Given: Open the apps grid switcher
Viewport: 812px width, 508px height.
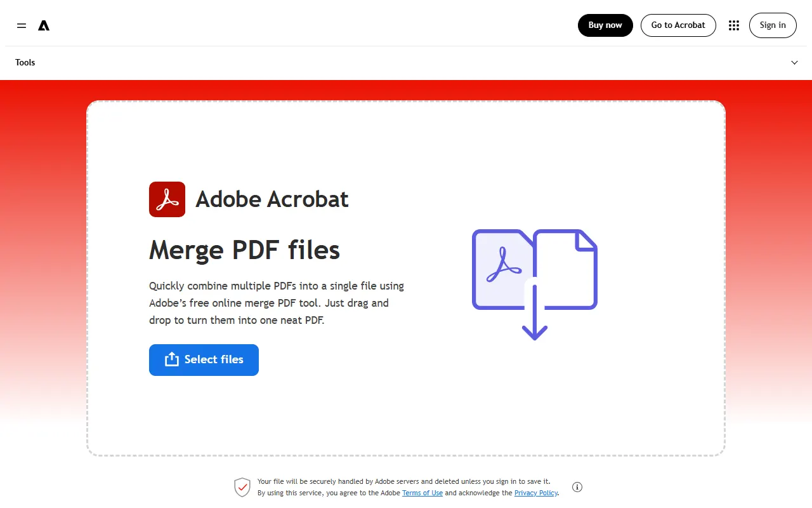Looking at the screenshot, I should (734, 25).
